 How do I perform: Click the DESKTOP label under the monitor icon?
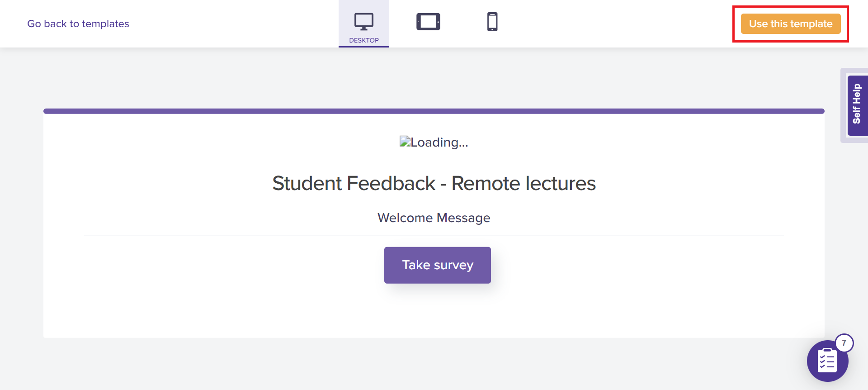[x=364, y=40]
